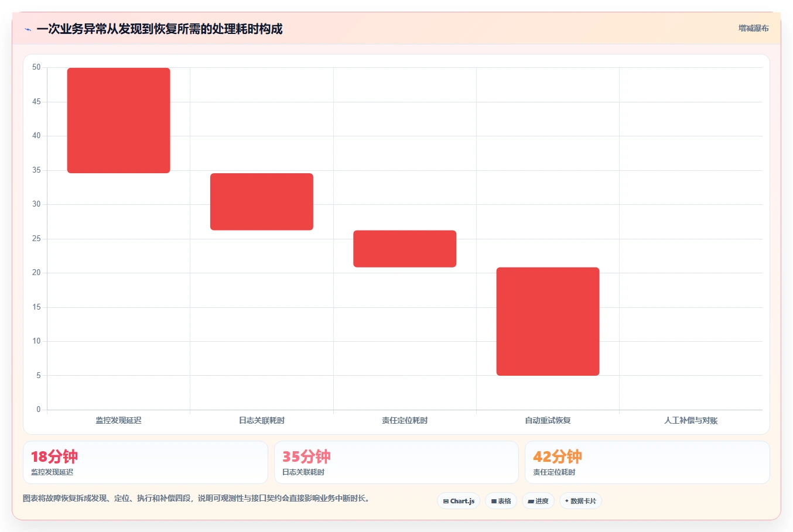Click the y-axis value 50
This screenshot has height=532, width=793.
[36, 67]
